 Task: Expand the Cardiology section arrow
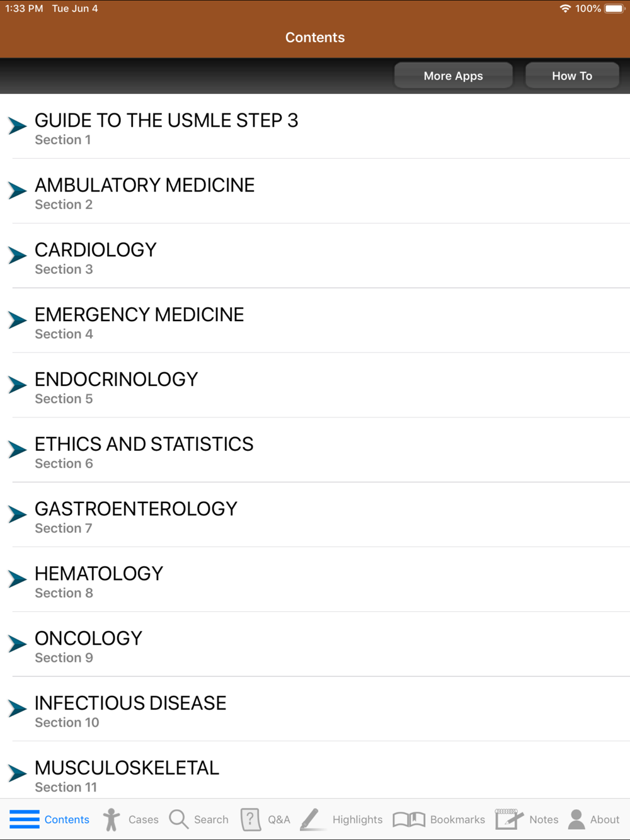[x=18, y=255]
